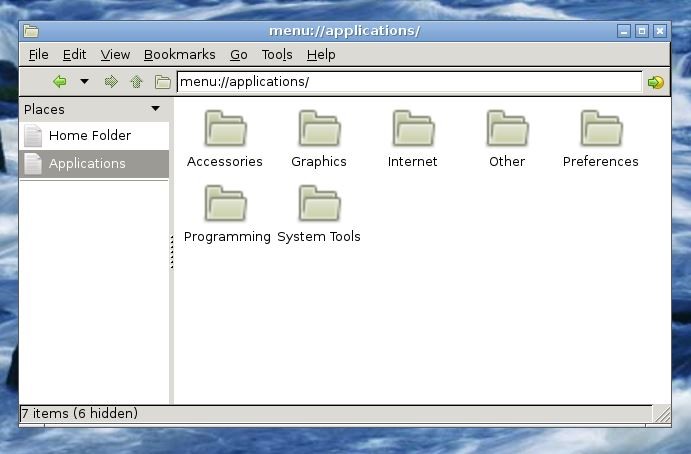
Task: Click the side pane splitter handle
Action: [x=172, y=252]
